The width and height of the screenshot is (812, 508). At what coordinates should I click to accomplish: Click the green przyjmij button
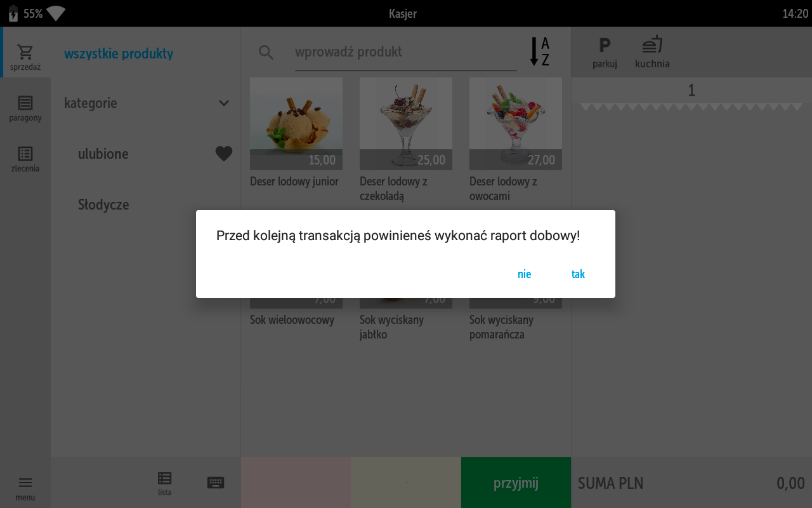click(516, 483)
